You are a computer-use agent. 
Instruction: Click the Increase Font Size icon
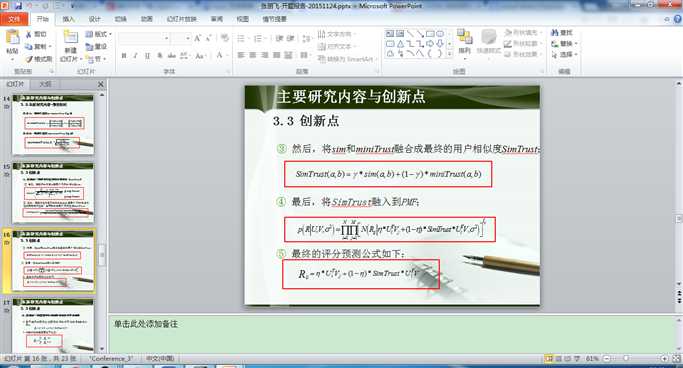point(198,38)
